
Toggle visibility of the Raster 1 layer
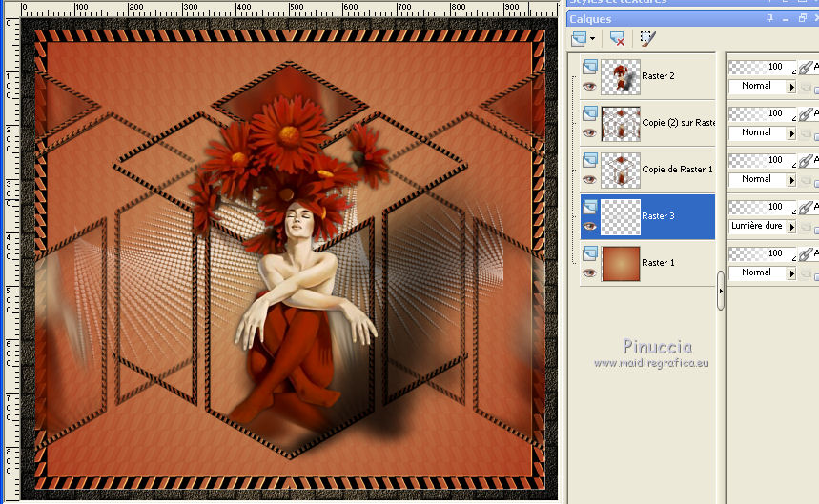pyautogui.click(x=590, y=272)
